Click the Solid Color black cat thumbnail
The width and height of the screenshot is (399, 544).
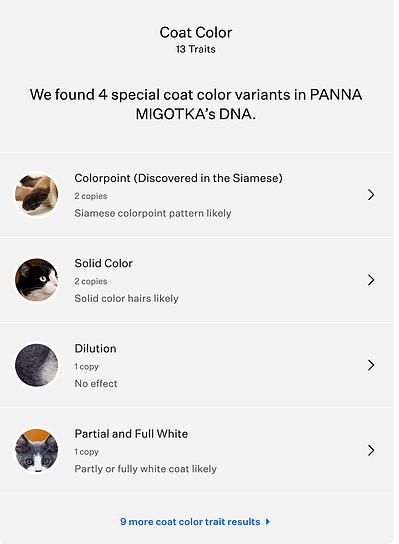(36, 280)
